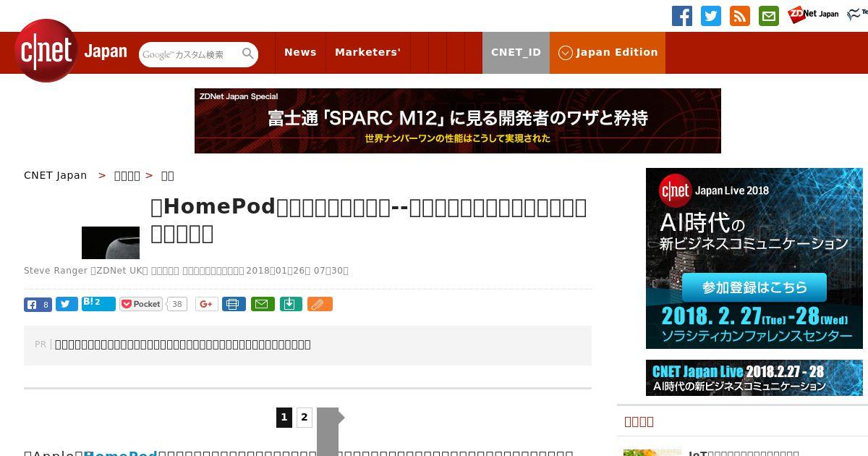This screenshot has height=456, width=868.
Task: Click the orange clip icon
Action: pos(320,305)
